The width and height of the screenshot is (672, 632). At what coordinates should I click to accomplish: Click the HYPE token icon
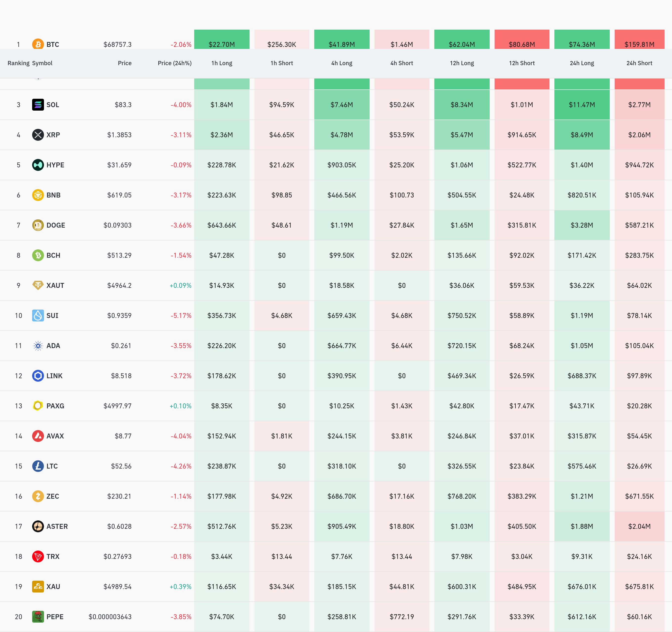pos(38,165)
